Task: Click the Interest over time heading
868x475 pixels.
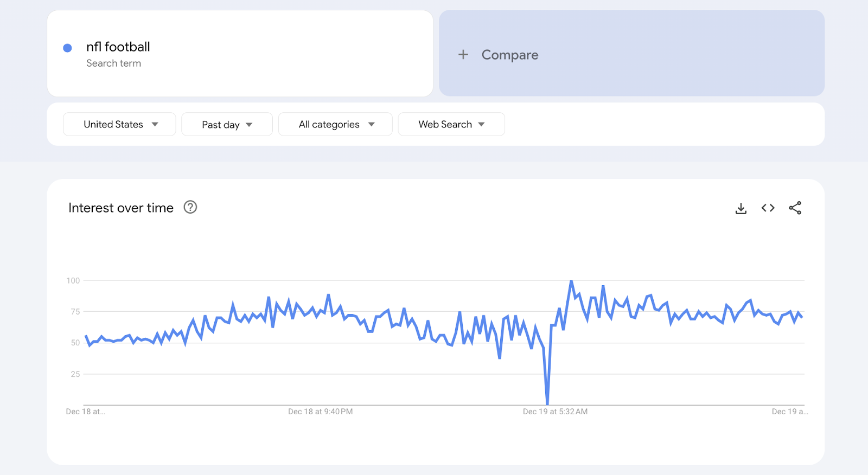Action: click(x=121, y=208)
